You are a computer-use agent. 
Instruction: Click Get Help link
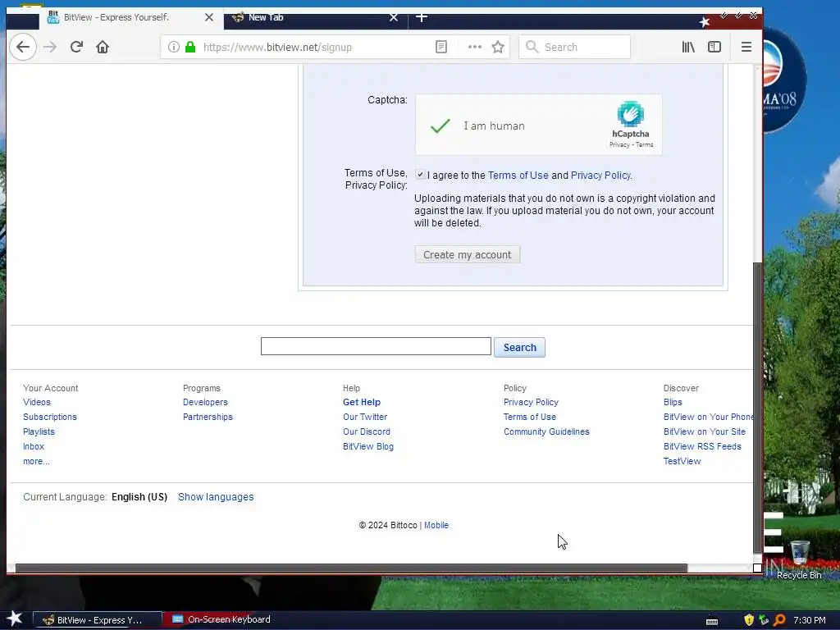pyautogui.click(x=362, y=402)
